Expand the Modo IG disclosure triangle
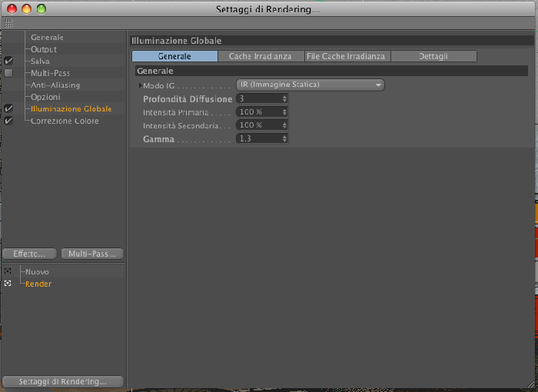Viewport: 538px width, 392px height. click(141, 85)
